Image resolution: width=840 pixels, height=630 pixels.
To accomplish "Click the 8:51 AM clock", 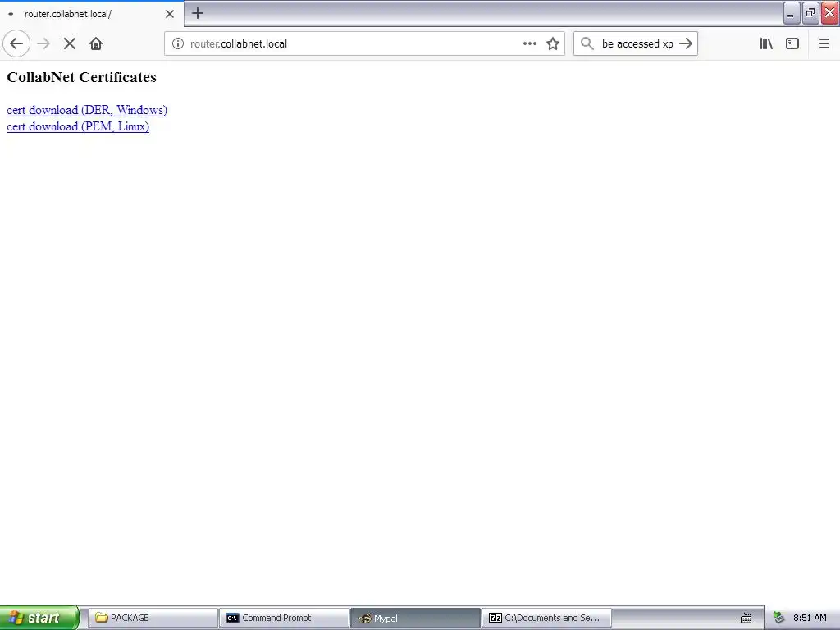I will click(810, 619).
